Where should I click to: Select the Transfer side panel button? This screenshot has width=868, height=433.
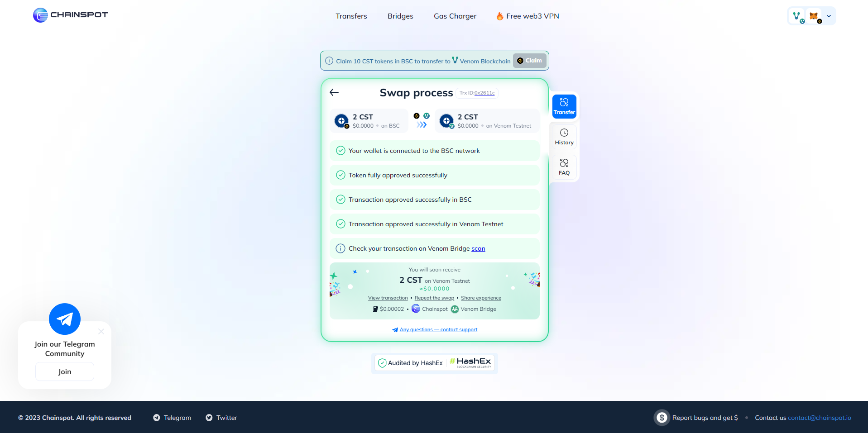click(x=564, y=106)
